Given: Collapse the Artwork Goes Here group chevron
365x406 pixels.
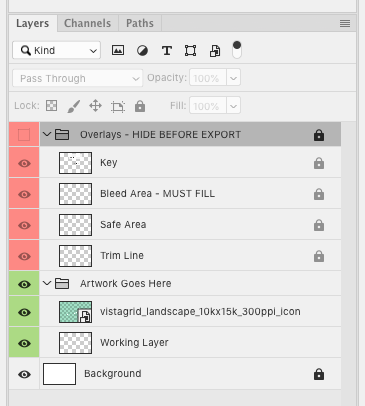Looking at the screenshot, I should [47, 283].
